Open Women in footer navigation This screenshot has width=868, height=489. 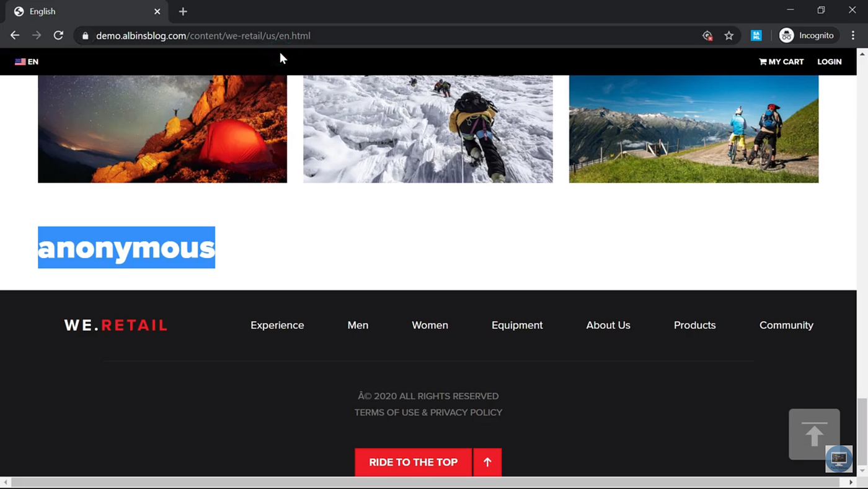pos(430,325)
